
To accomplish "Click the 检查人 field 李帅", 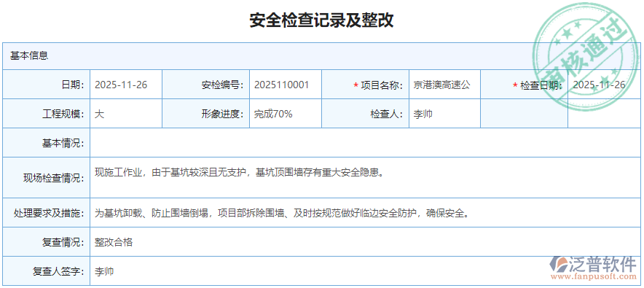I will tap(444, 114).
